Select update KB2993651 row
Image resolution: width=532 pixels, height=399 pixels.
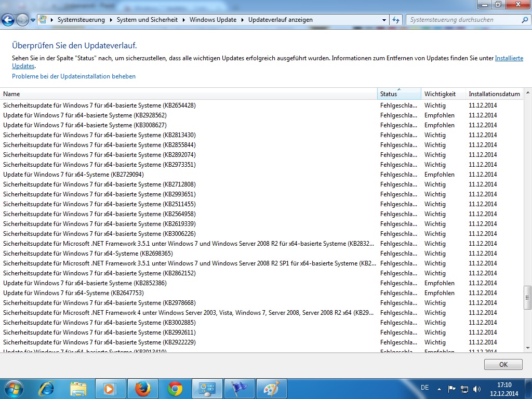tap(262, 194)
